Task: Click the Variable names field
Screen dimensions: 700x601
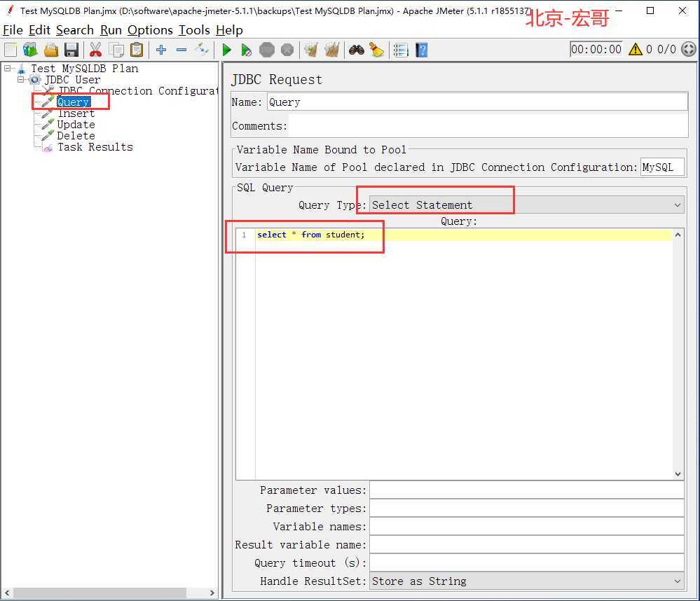Action: (527, 527)
